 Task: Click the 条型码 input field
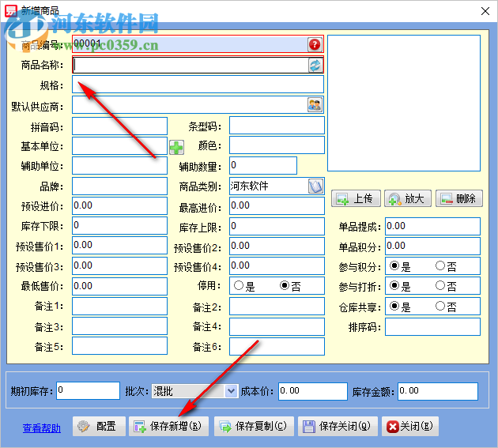pyautogui.click(x=277, y=125)
